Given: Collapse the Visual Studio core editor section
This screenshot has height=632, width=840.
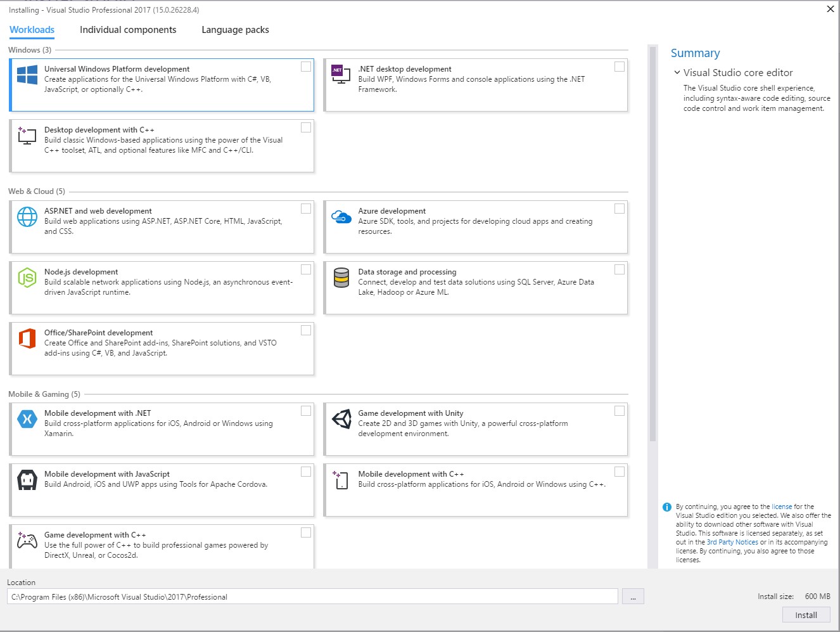Looking at the screenshot, I should coord(677,73).
